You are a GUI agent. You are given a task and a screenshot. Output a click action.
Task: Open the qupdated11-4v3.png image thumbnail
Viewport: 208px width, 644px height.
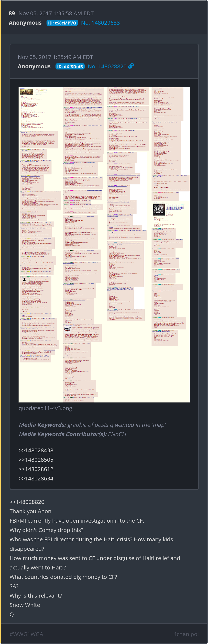click(x=104, y=245)
